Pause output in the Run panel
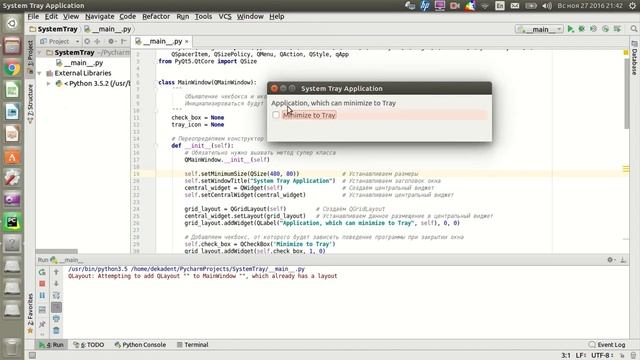This screenshot has width=640, height=360. tap(42, 295)
